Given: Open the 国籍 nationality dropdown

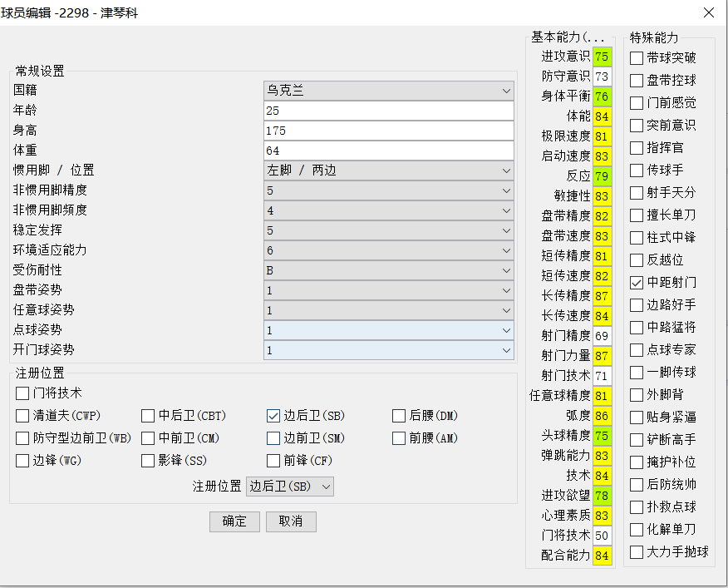Looking at the screenshot, I should coord(389,91).
